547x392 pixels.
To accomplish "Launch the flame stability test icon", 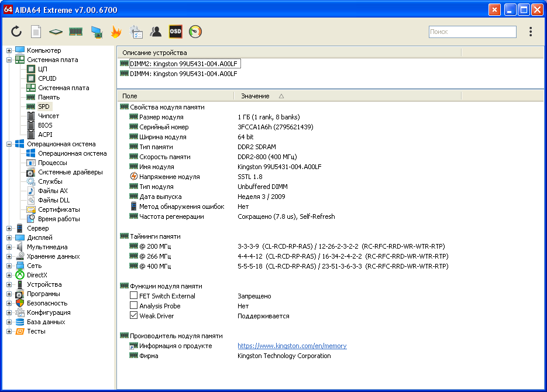I will 116,32.
